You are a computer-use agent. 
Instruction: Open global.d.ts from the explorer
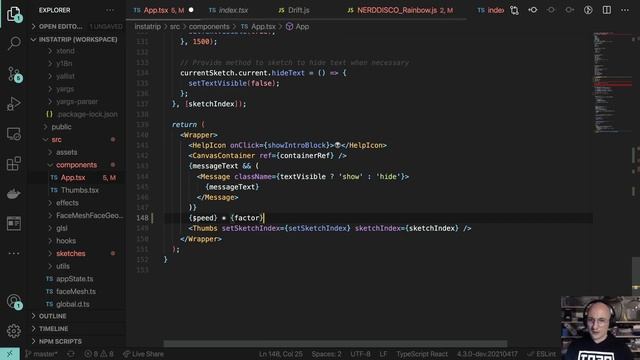tap(73, 304)
